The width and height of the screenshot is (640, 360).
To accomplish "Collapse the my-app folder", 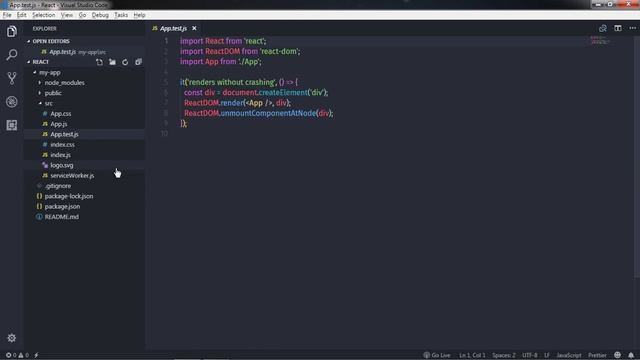I will coord(49,72).
